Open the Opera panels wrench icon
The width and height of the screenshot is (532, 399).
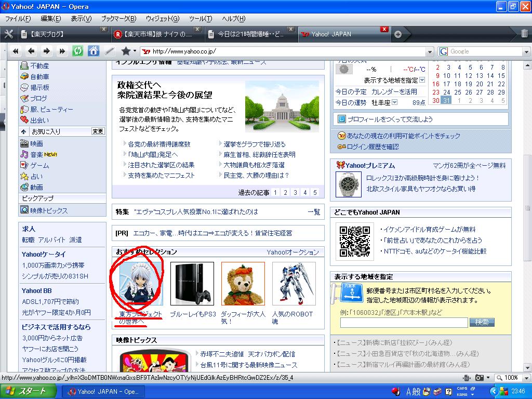(x=9, y=34)
